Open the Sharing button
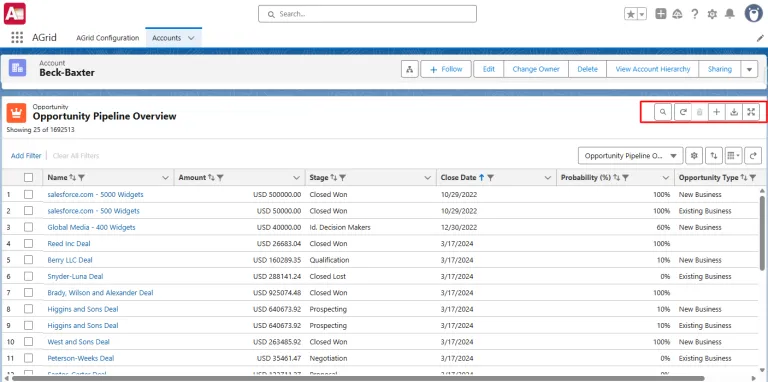This screenshot has height=382, width=768. coord(720,69)
